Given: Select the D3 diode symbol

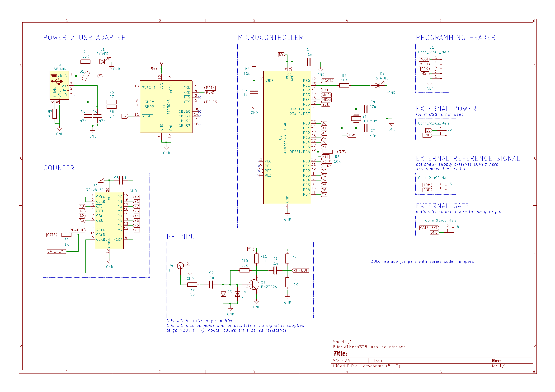Looking at the screenshot, I should (x=223, y=294).
